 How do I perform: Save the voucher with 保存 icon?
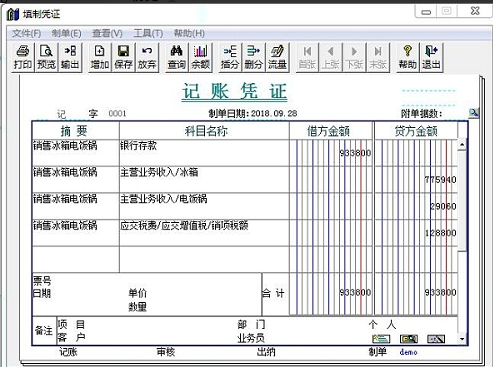click(x=123, y=57)
